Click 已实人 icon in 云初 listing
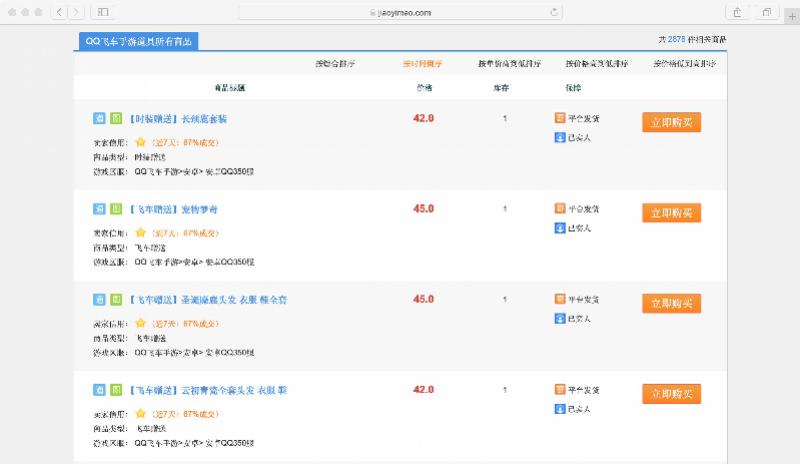Viewport: 800px width, 464px height. (560, 409)
